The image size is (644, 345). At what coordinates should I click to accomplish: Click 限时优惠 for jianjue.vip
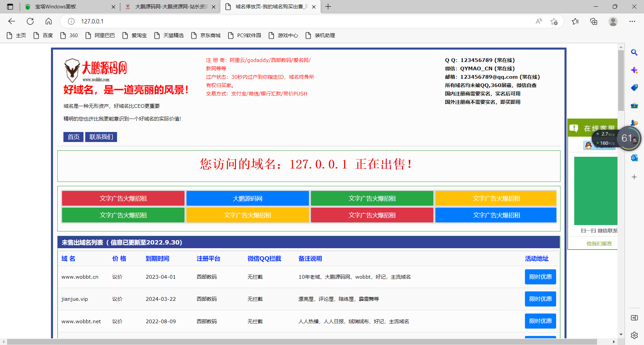coord(540,299)
